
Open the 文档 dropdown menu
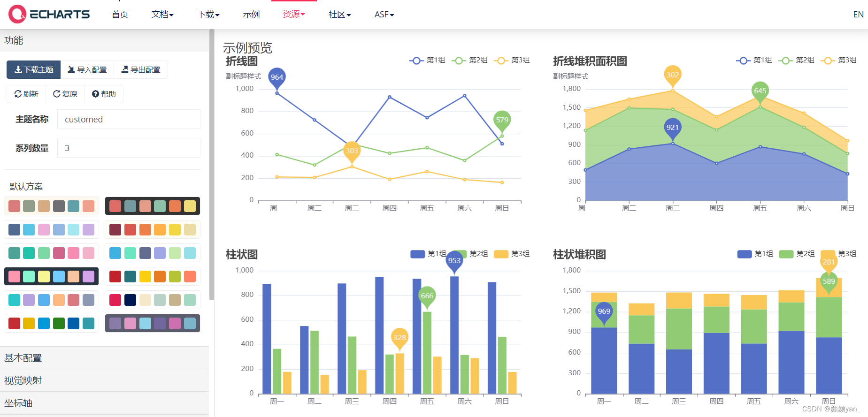(x=162, y=15)
